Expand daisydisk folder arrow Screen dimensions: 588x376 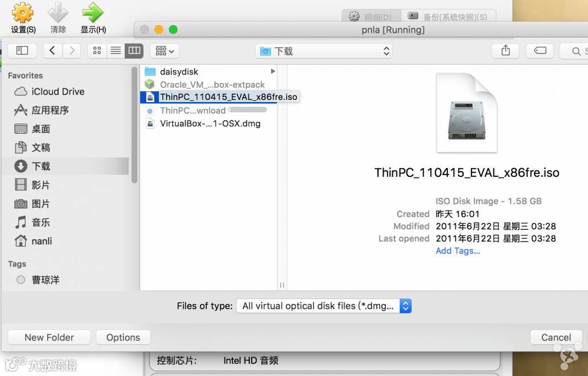[273, 71]
